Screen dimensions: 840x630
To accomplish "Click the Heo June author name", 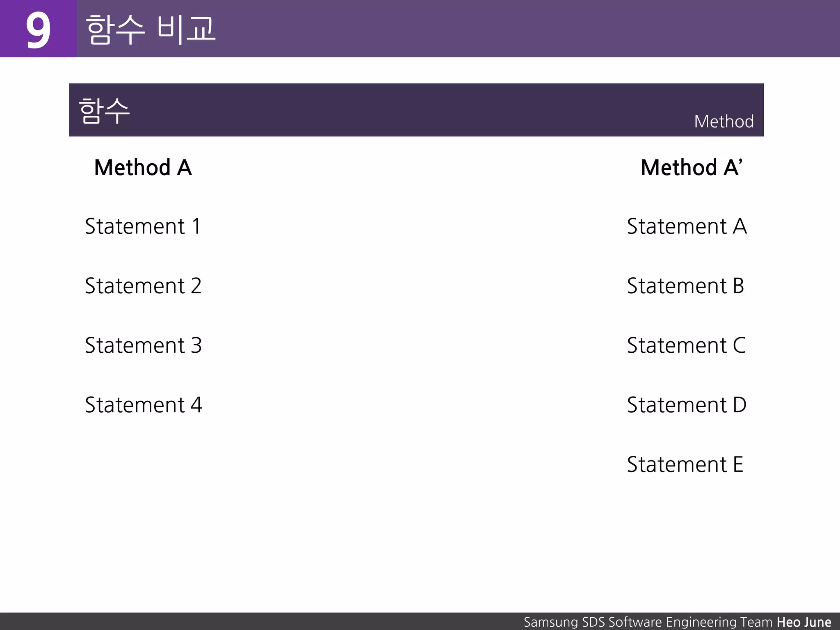I will pyautogui.click(x=804, y=622).
